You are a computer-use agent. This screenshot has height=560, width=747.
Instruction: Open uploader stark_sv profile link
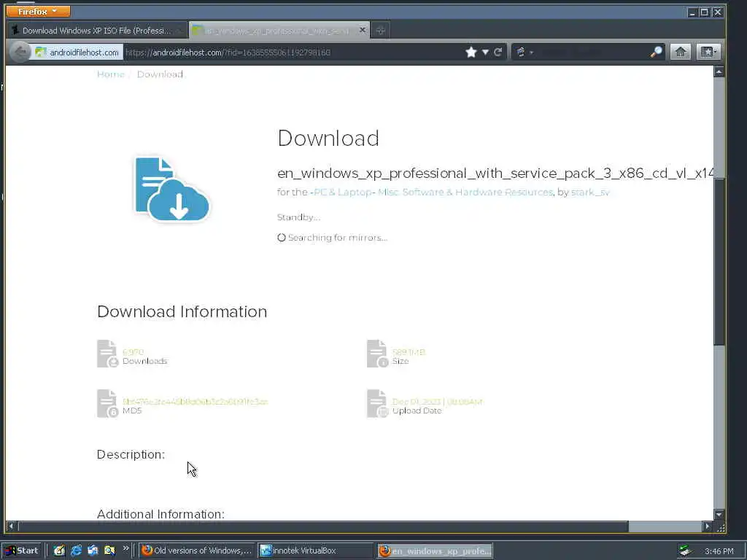click(x=590, y=192)
